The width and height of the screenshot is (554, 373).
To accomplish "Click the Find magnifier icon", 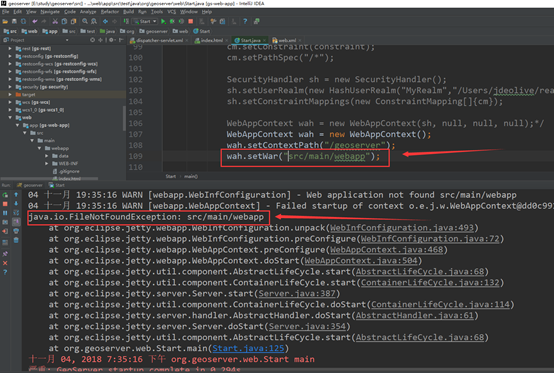I will pyautogui.click(x=85, y=22).
